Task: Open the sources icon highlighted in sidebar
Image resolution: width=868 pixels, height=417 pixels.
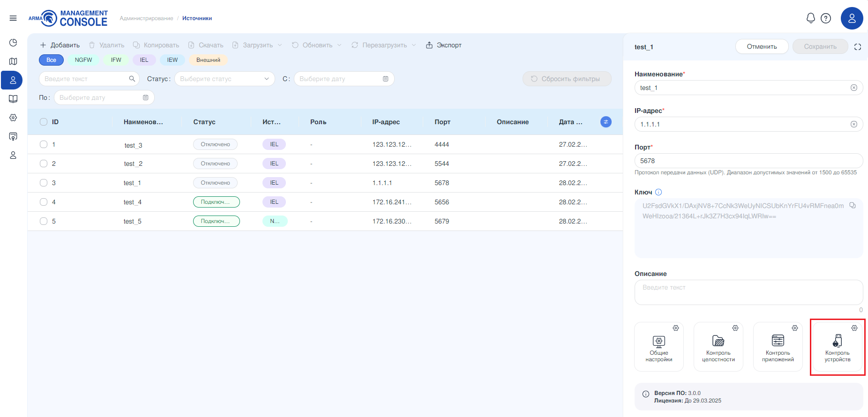Action: click(x=12, y=80)
